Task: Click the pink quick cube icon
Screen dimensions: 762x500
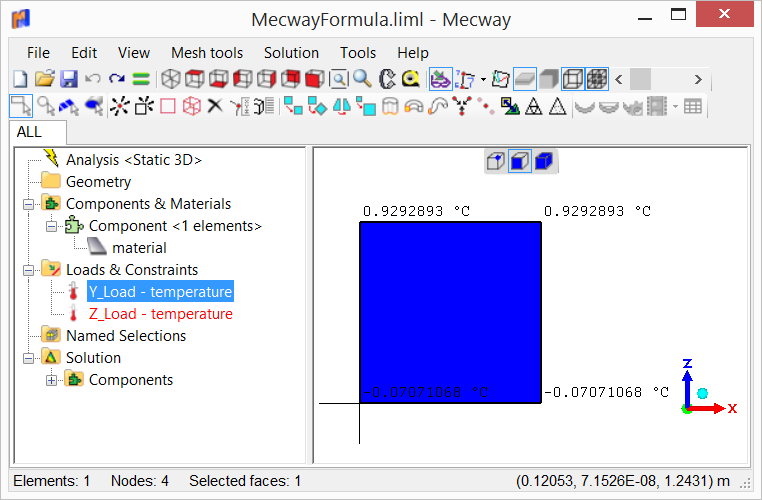Action: [192, 106]
